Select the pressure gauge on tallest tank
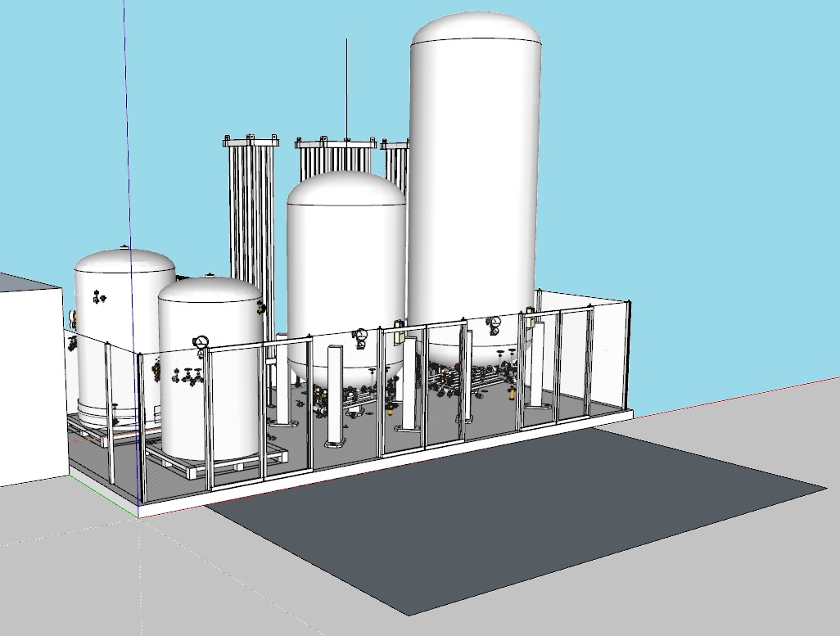The image size is (840, 636). [x=494, y=323]
